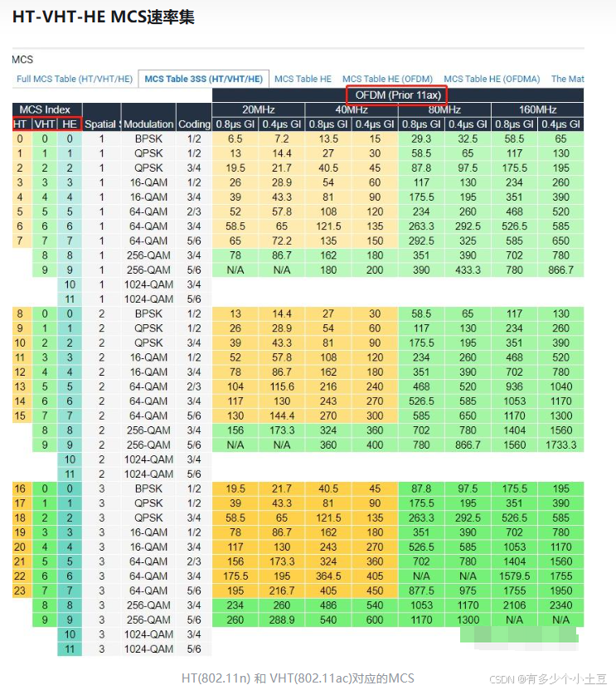Click the 1950 rate cell
616x690 pixels.
click(561, 590)
